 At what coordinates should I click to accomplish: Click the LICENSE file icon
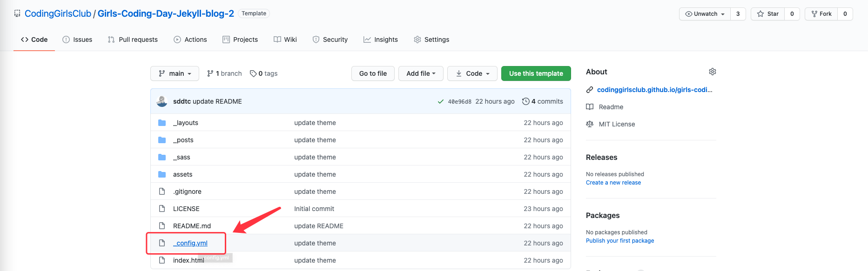coord(162,209)
